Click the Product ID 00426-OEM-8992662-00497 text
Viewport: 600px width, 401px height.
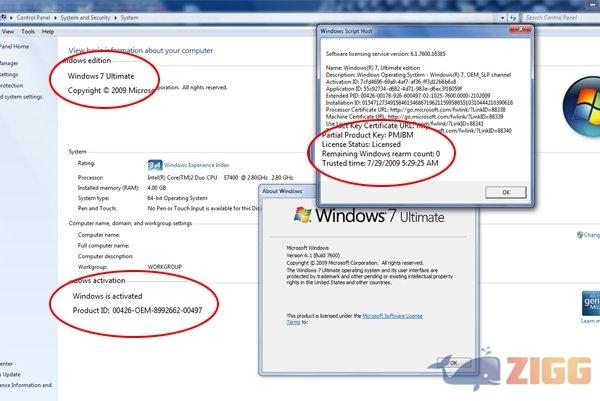(137, 310)
